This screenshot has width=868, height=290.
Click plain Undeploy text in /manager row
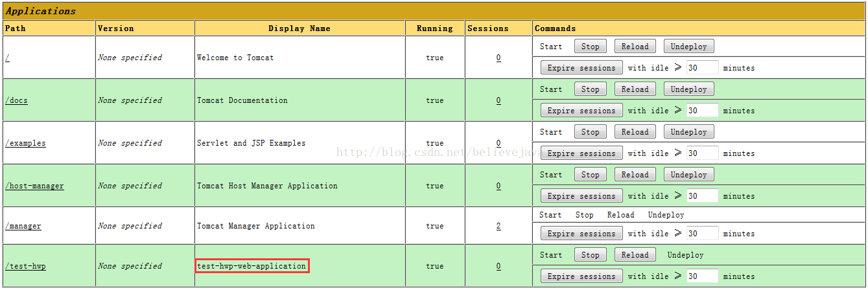pos(666,215)
